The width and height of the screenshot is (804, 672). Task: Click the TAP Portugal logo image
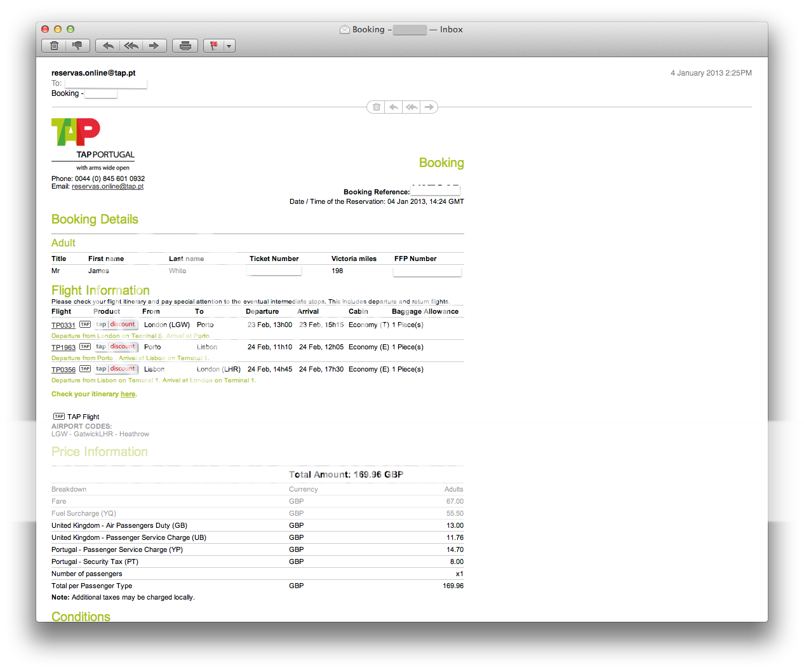pyautogui.click(x=76, y=132)
